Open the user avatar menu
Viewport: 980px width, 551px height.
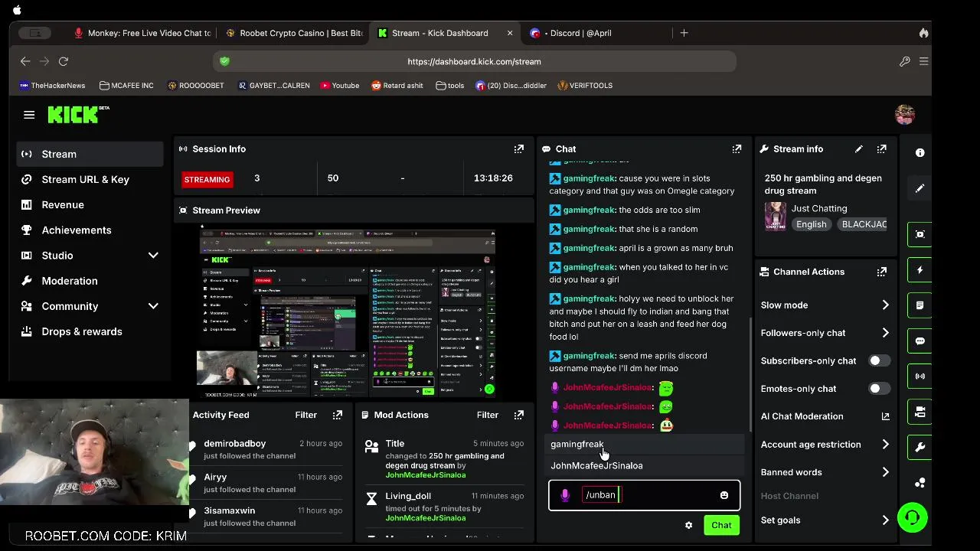coord(905,115)
